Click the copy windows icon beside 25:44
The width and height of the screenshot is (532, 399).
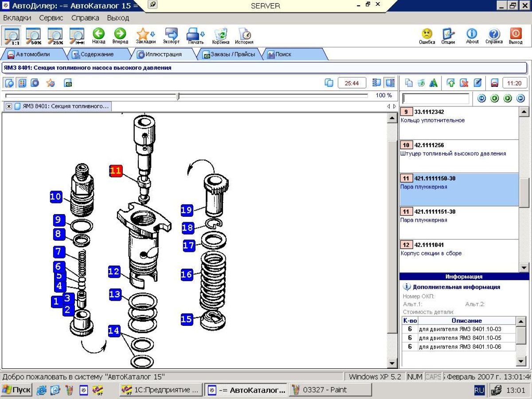tap(329, 83)
